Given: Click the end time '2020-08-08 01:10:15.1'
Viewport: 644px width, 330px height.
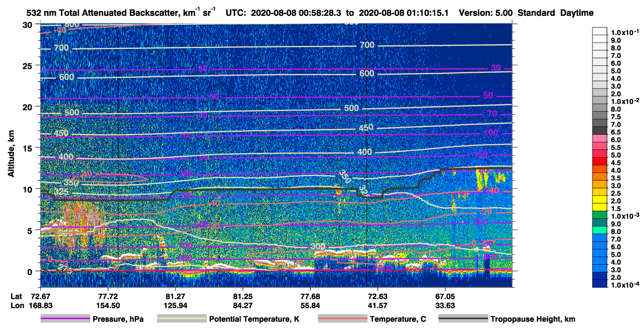Looking at the screenshot, I should pyautogui.click(x=403, y=13).
